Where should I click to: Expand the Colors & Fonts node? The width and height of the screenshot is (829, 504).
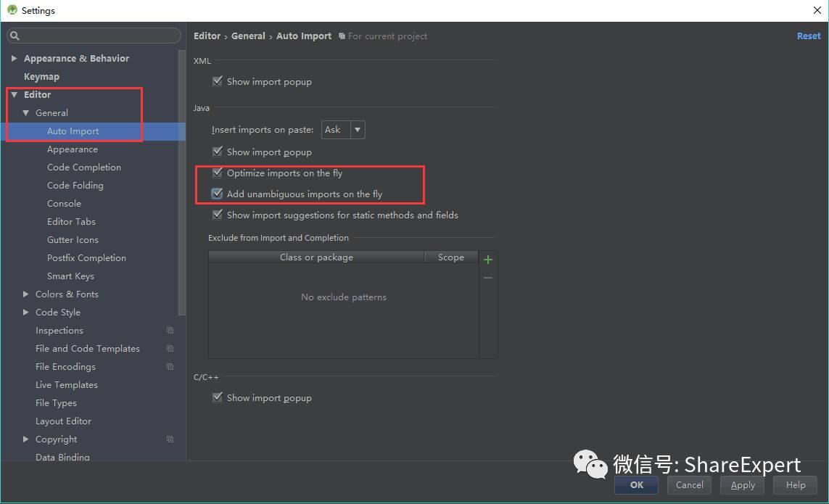(25, 294)
